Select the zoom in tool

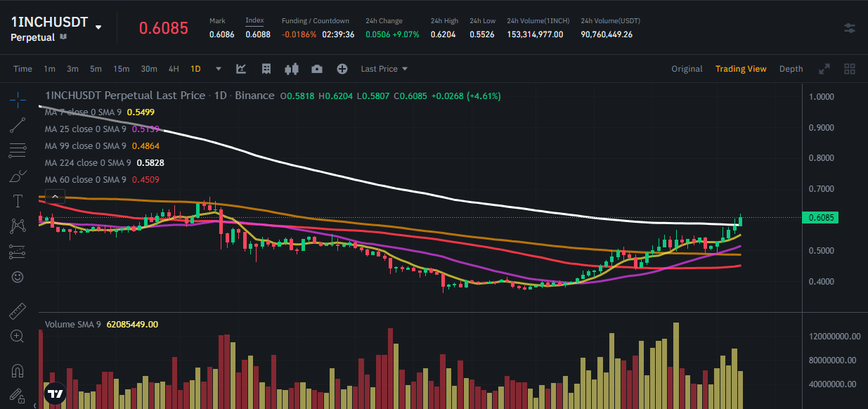click(x=18, y=336)
